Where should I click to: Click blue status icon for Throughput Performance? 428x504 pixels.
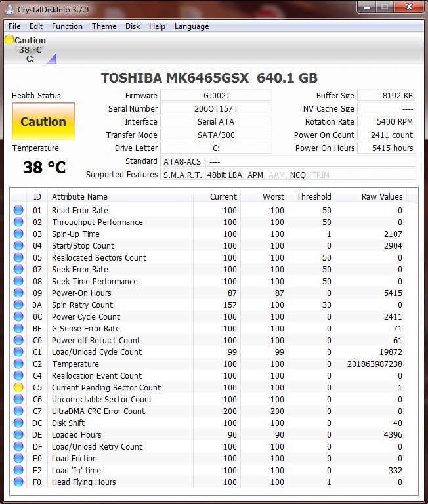click(18, 222)
